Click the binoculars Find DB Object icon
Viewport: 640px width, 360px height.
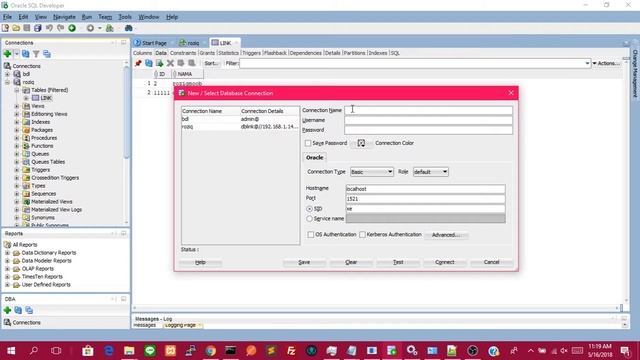128,28
